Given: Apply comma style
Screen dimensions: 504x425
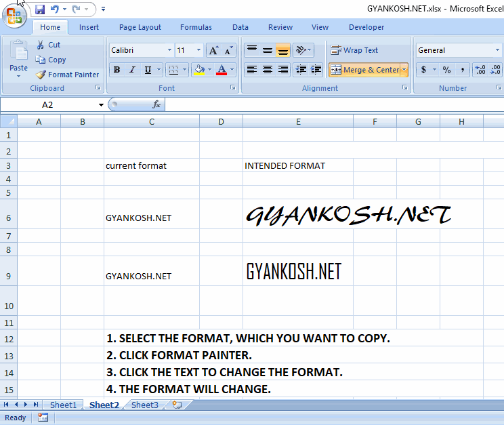Looking at the screenshot, I should coord(462,70).
